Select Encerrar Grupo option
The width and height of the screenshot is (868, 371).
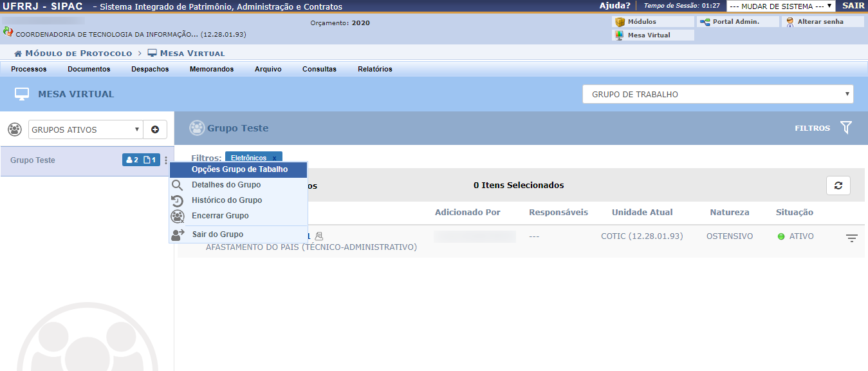(220, 216)
